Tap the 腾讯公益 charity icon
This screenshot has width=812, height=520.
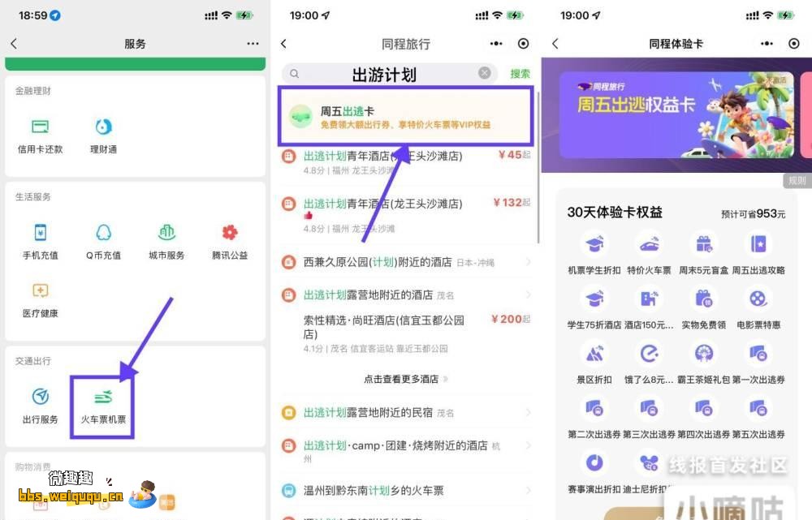pyautogui.click(x=230, y=241)
